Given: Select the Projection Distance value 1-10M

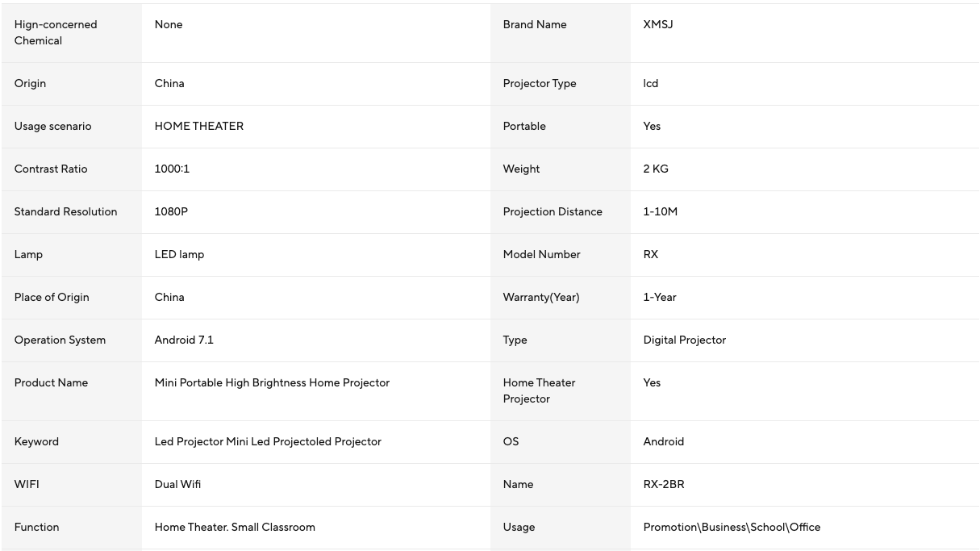Looking at the screenshot, I should [660, 211].
